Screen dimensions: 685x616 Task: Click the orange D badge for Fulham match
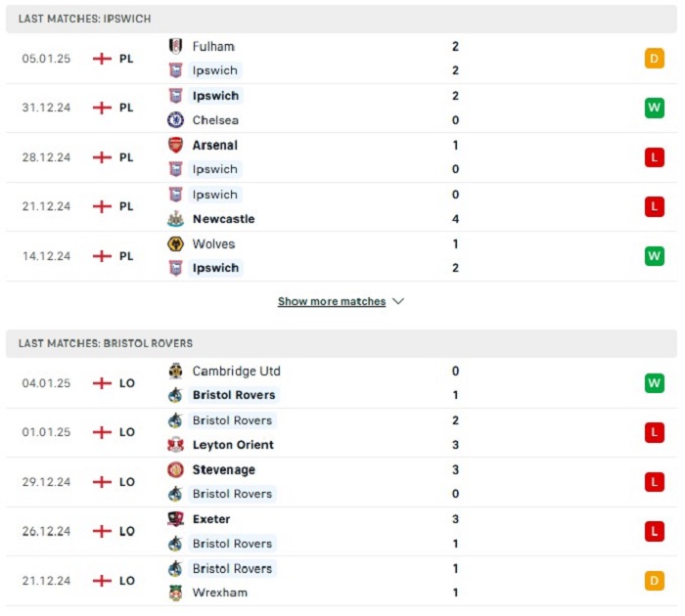654,59
